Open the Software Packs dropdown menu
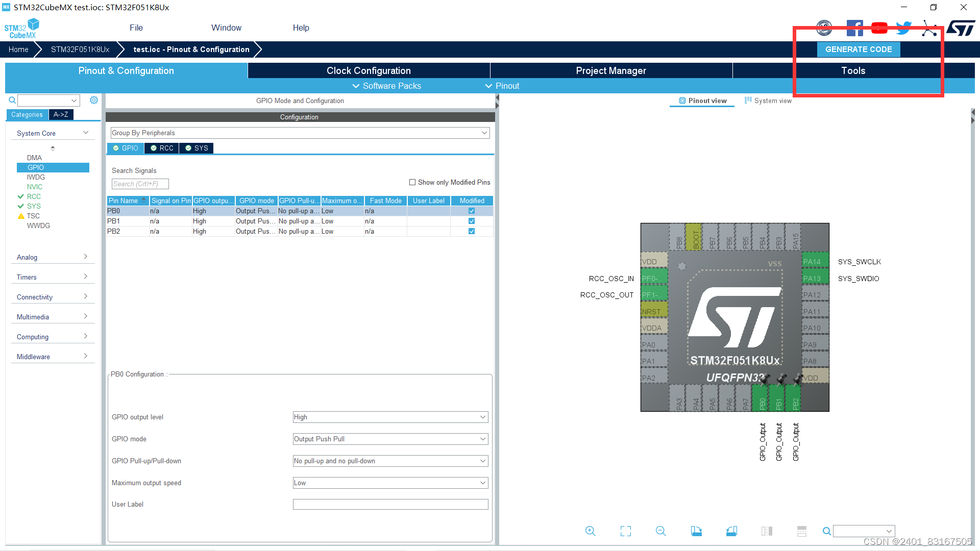The image size is (980, 551). click(x=387, y=86)
